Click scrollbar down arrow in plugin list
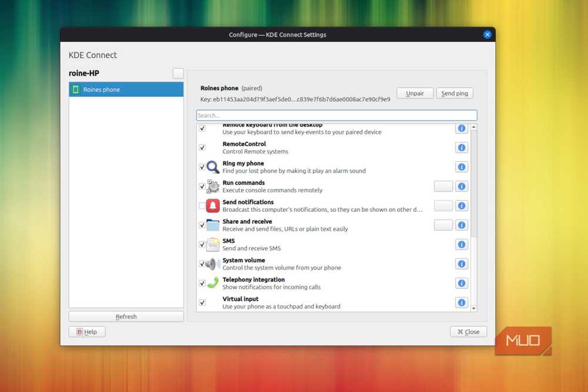This screenshot has width=588, height=392. pos(473,308)
